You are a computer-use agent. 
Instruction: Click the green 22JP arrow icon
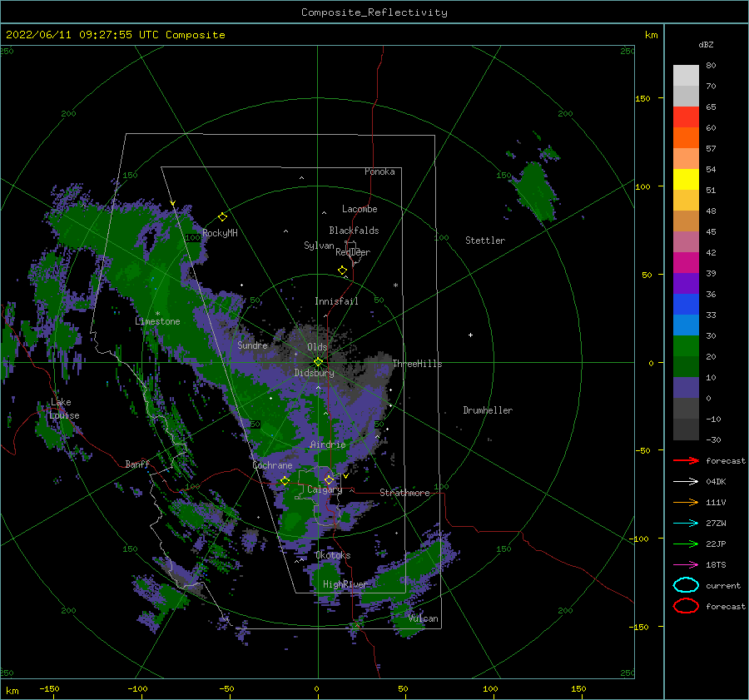pyautogui.click(x=686, y=544)
